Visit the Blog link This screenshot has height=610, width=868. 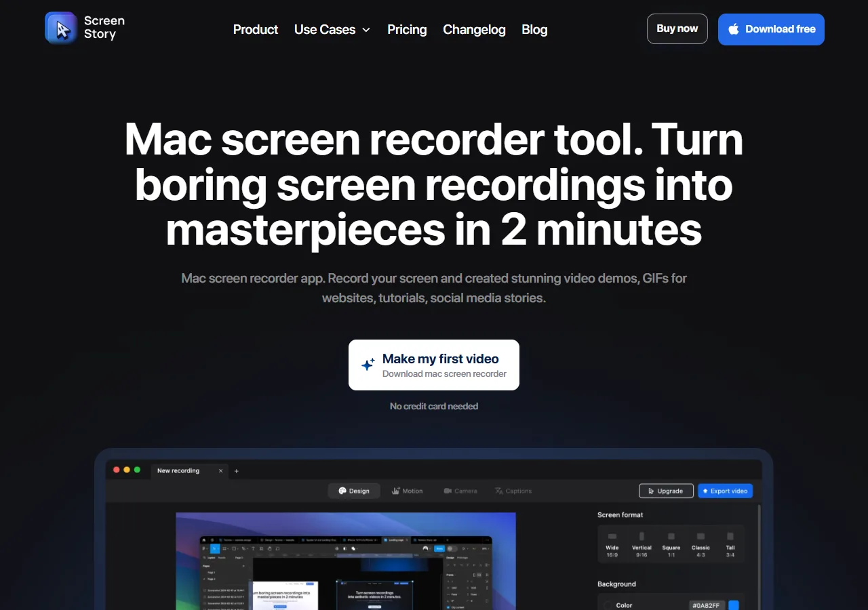534,29
